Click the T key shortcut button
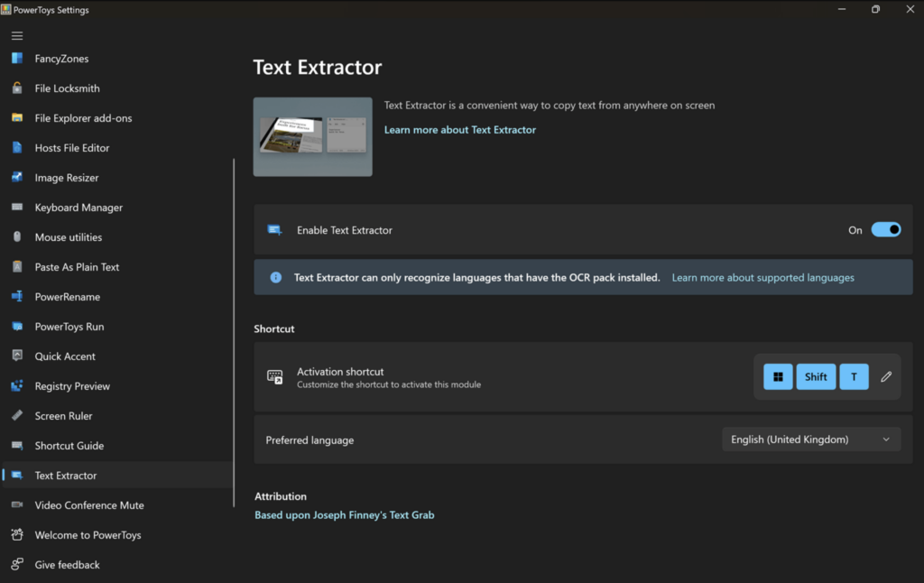The width and height of the screenshot is (924, 583). pos(854,376)
